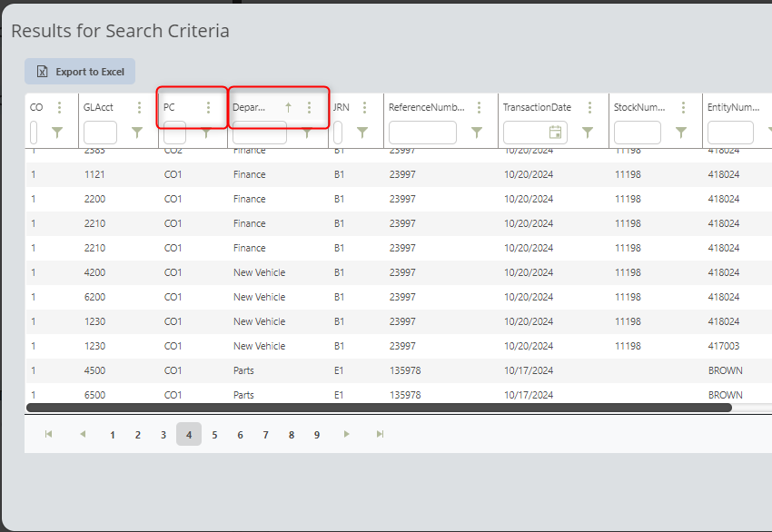Click the GLAcct cell 6500
The height and width of the screenshot is (532, 772).
[x=94, y=395]
